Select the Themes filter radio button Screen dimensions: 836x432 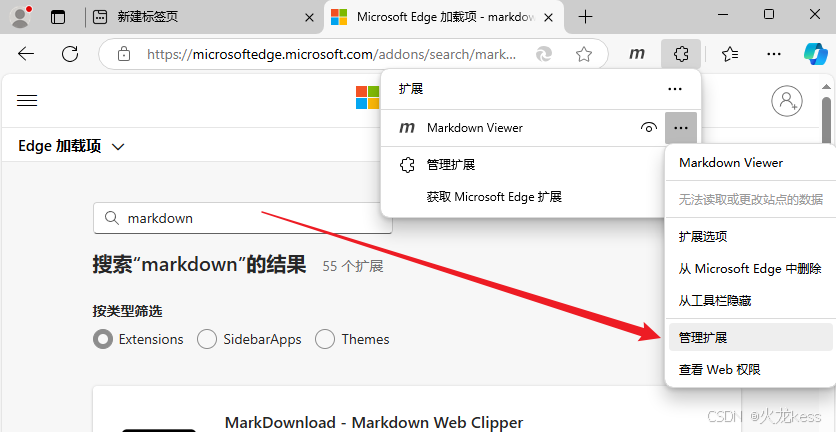[325, 339]
